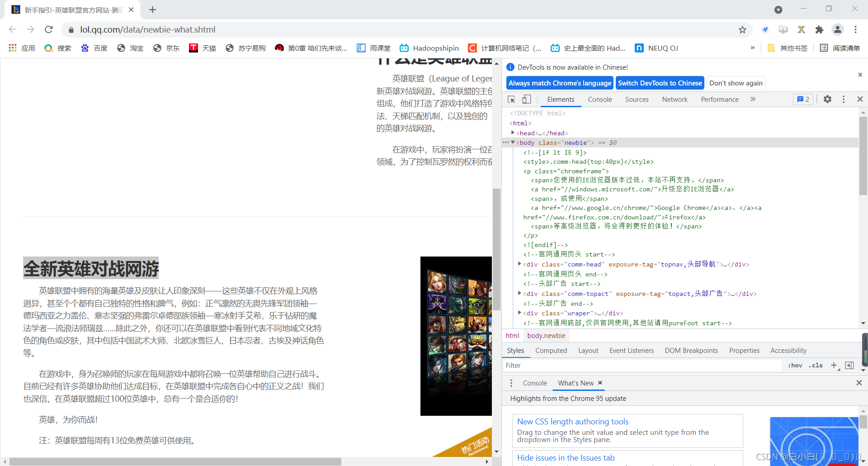Toggle the :hov element state panel
The height and width of the screenshot is (466, 868).
tap(795, 366)
